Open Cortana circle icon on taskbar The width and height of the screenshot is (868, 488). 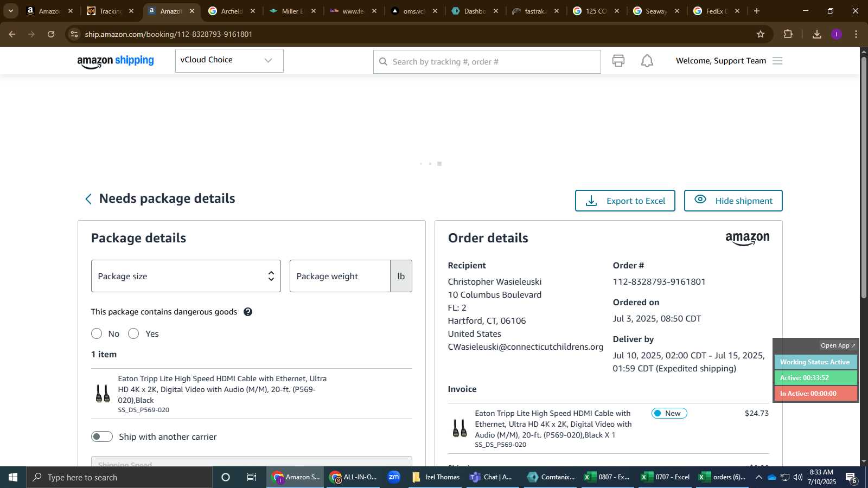point(226,477)
